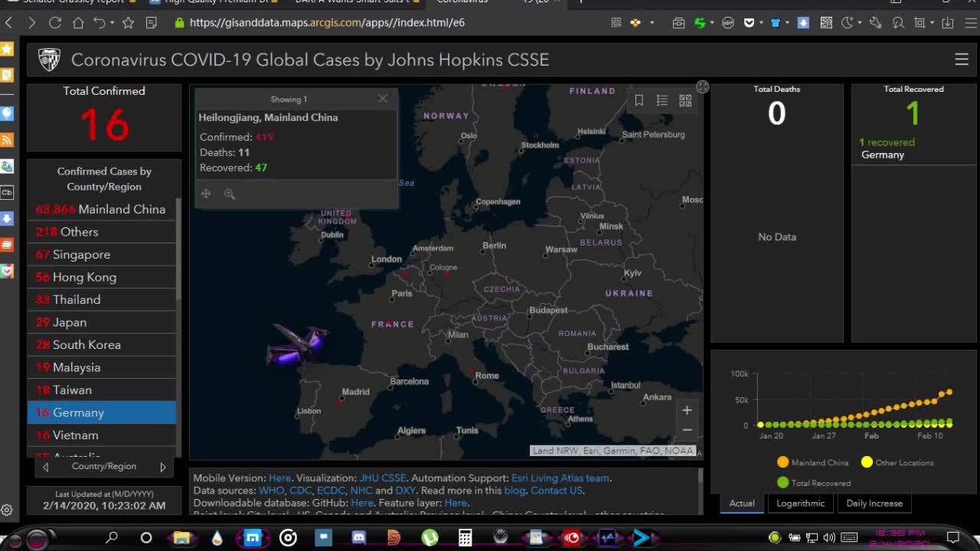Click the Johns Hopkins shield logo
The width and height of the screenshot is (980, 551).
tap(49, 60)
